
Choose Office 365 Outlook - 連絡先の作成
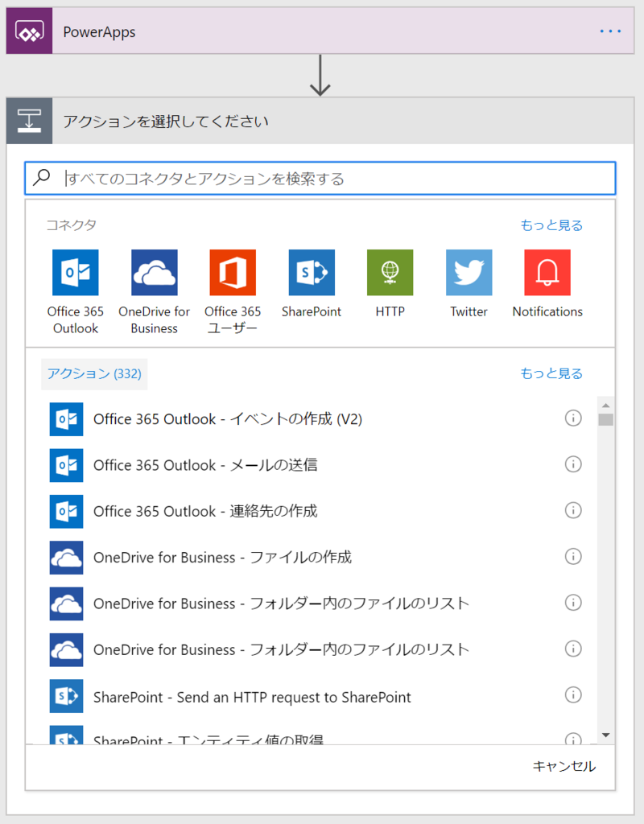[x=205, y=511]
